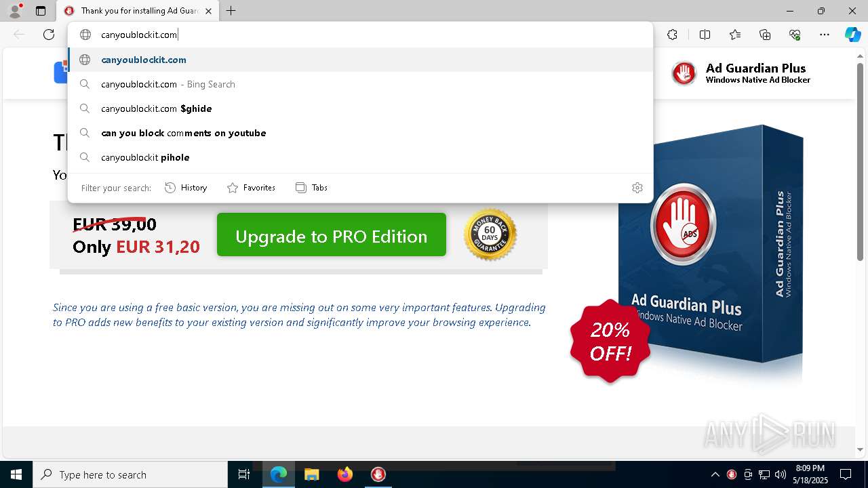
Task: Filter the search by Favorites
Action: pos(251,188)
